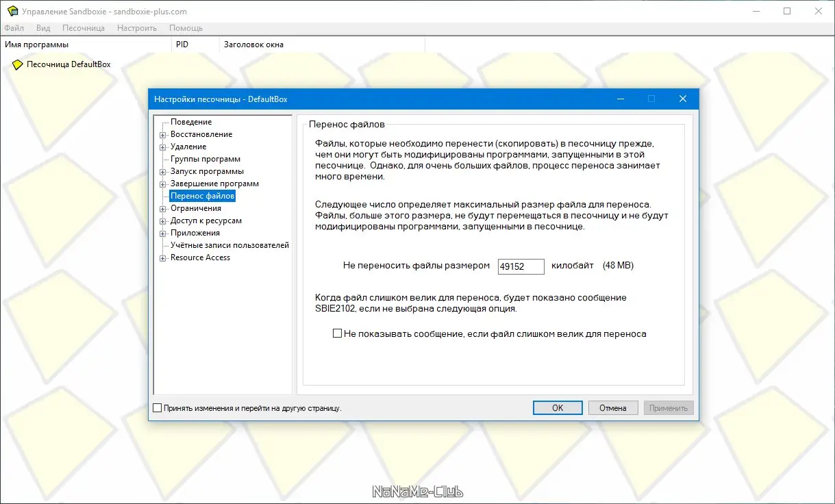Expand the Ограничения tree node
The image size is (835, 504).
click(163, 209)
